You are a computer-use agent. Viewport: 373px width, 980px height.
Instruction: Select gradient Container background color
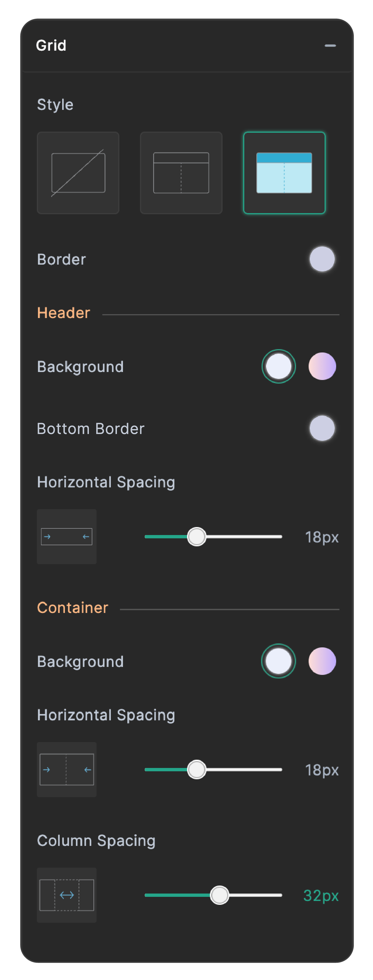322,661
